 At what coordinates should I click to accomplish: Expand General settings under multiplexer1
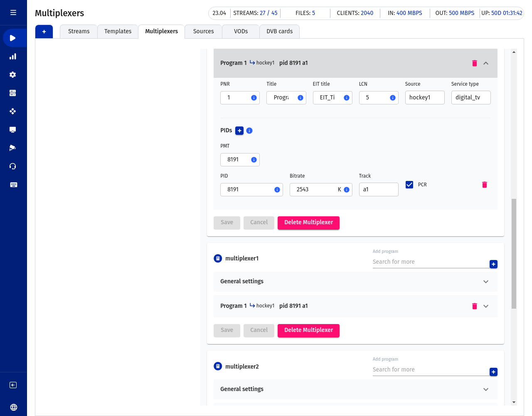[x=486, y=282]
